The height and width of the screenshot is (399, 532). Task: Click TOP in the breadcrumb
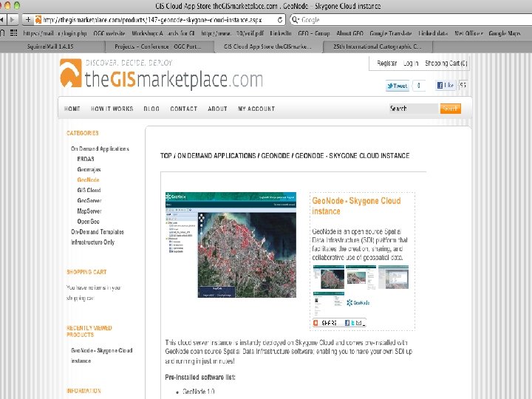166,156
